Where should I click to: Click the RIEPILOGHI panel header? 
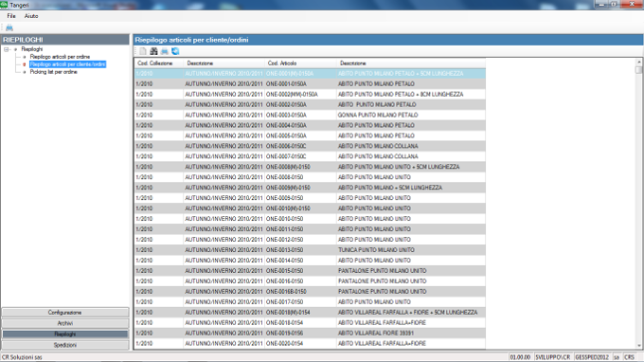pyautogui.click(x=65, y=40)
